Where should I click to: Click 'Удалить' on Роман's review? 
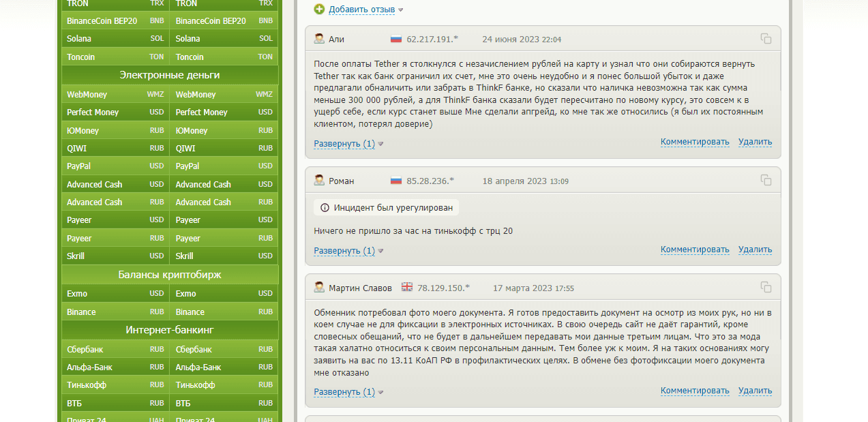coord(755,250)
